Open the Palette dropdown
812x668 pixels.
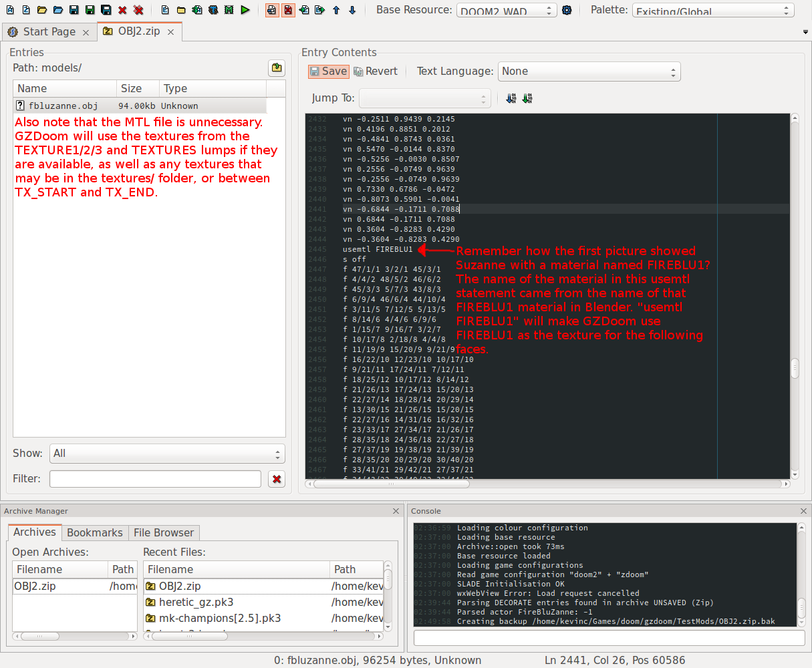click(x=712, y=11)
